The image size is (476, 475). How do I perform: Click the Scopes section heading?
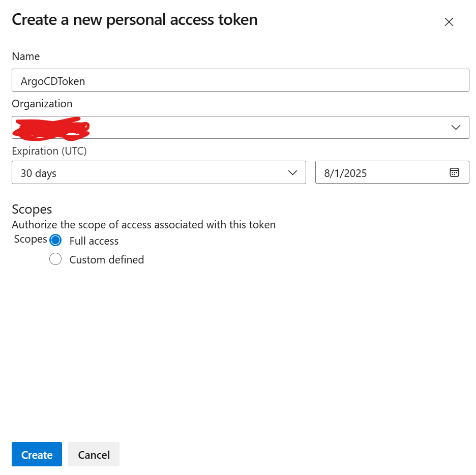coord(32,210)
